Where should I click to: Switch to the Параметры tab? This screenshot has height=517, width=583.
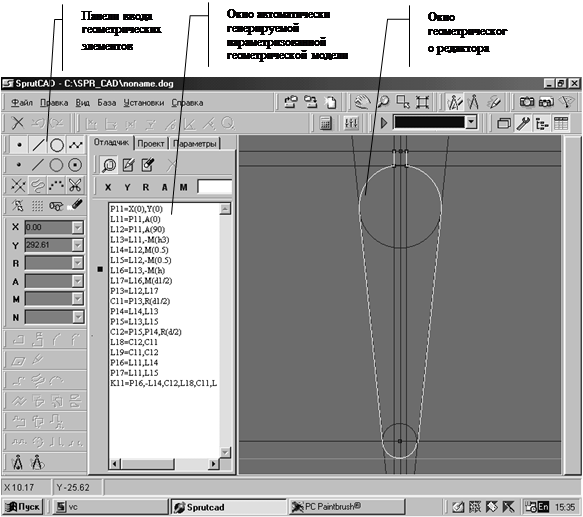pos(194,144)
